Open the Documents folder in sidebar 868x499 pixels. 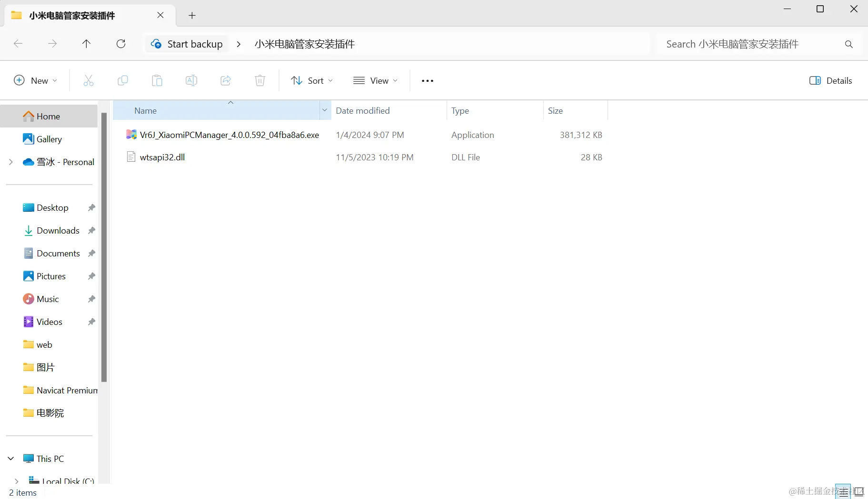tap(58, 254)
